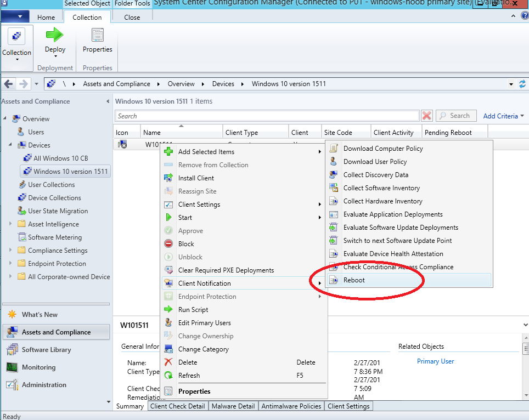Collapse the Devices tree node

pos(10,145)
